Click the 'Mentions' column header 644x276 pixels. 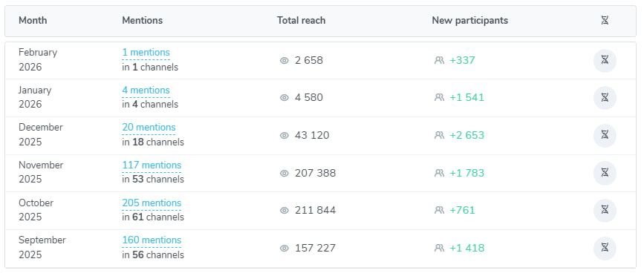(142, 21)
